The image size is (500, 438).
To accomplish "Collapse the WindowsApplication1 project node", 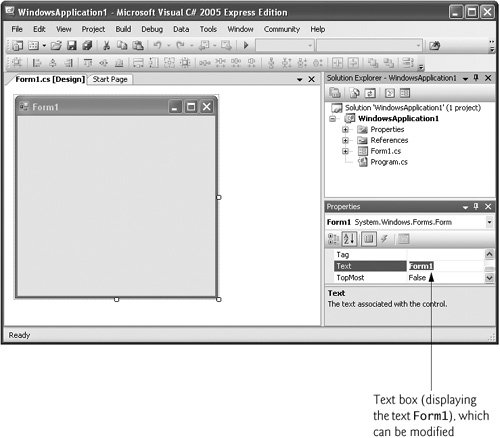I will point(332,118).
